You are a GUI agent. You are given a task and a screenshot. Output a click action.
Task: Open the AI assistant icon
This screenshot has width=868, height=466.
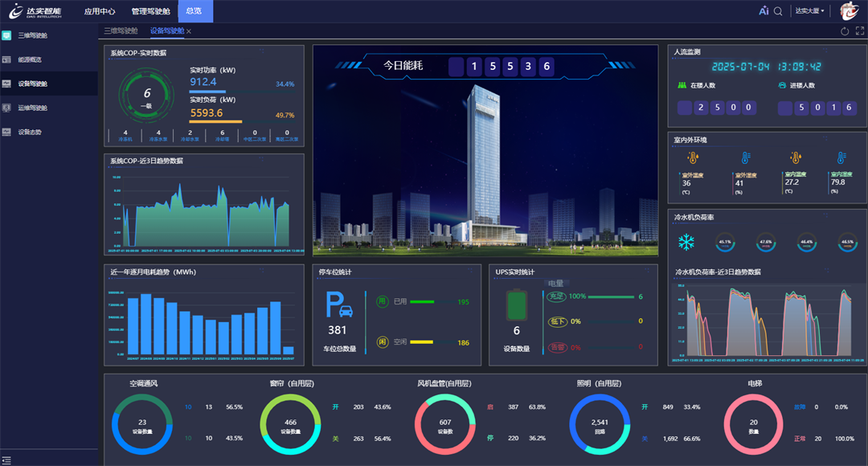tap(764, 11)
